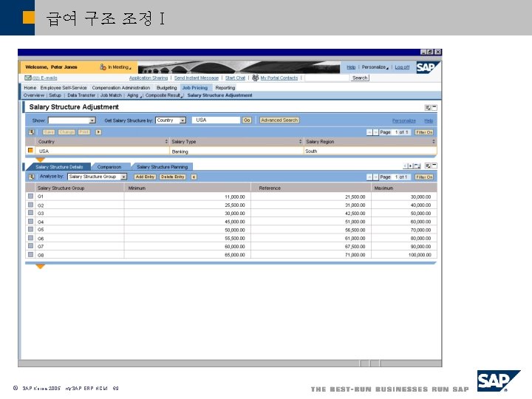Expand the Aging submenu
532x399 pixels.
[141, 97]
